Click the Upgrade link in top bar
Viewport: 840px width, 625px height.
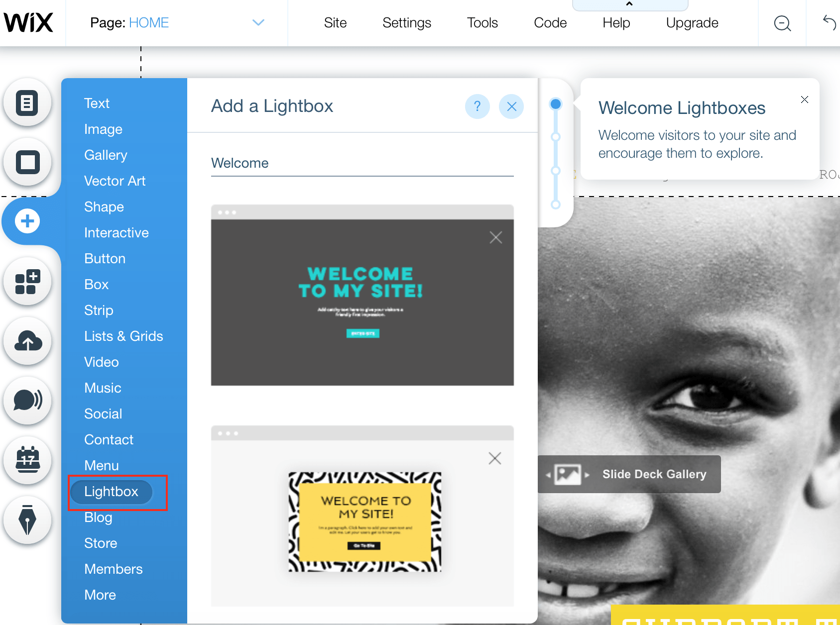coord(692,23)
